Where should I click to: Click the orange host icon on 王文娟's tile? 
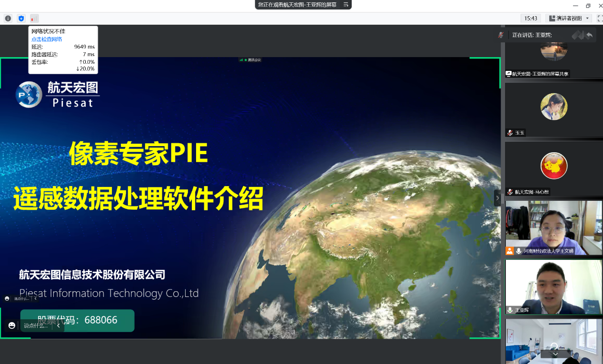click(510, 251)
